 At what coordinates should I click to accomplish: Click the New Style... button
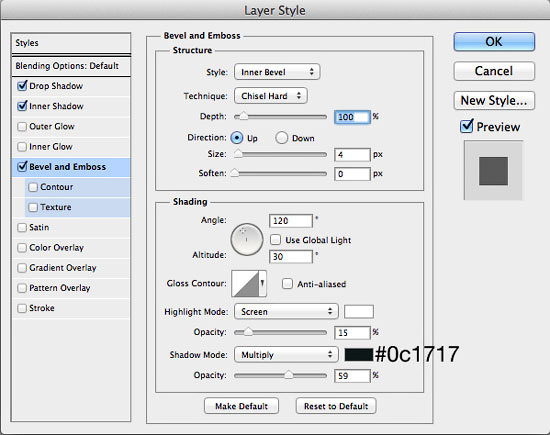[494, 101]
